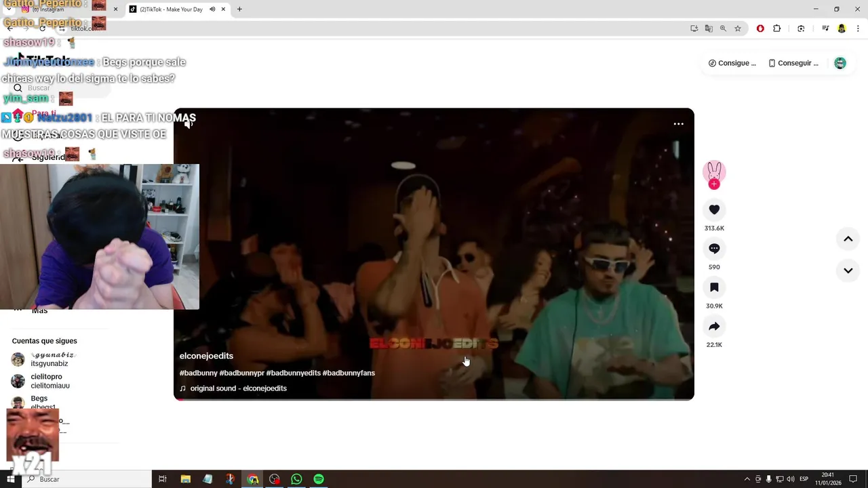Image resolution: width=868 pixels, height=488 pixels.
Task: Click the Conseguir app button
Action: pyautogui.click(x=793, y=63)
